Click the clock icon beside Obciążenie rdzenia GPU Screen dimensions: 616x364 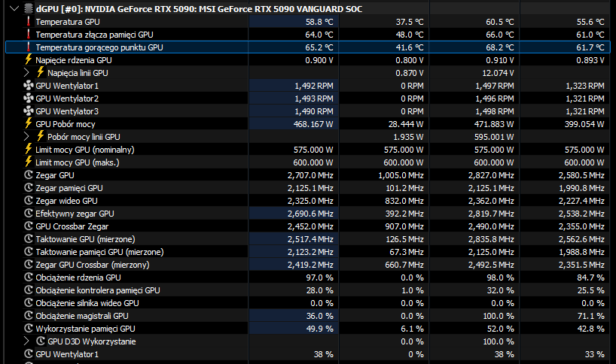[29, 277]
